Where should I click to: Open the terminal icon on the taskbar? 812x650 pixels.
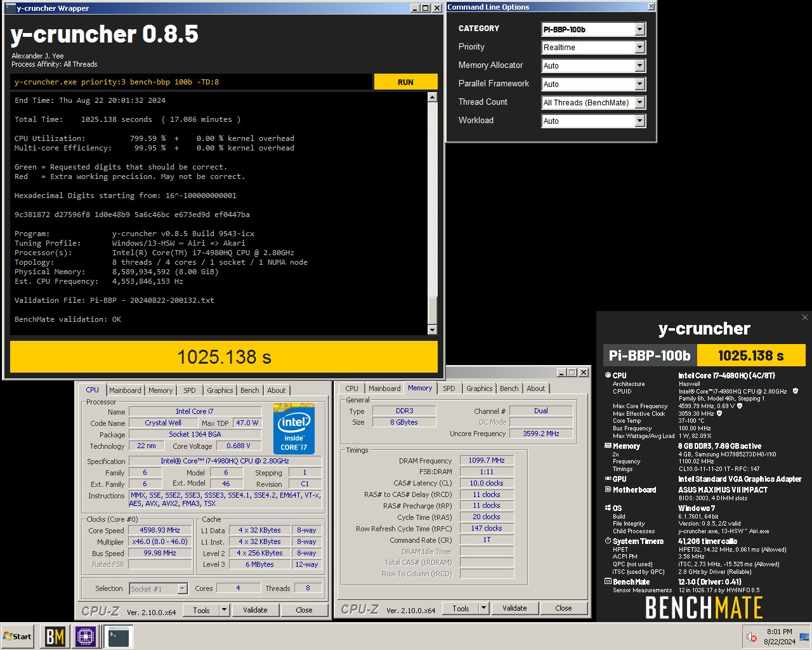coord(118,636)
